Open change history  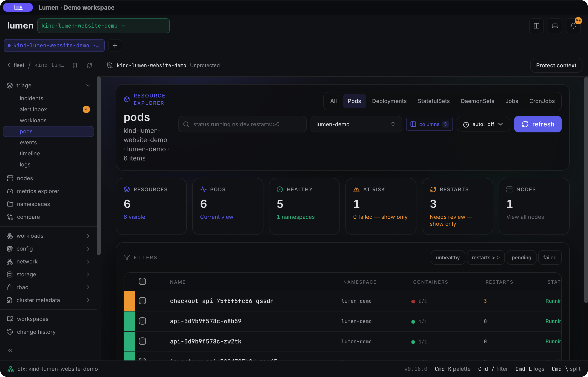pyautogui.click(x=36, y=332)
